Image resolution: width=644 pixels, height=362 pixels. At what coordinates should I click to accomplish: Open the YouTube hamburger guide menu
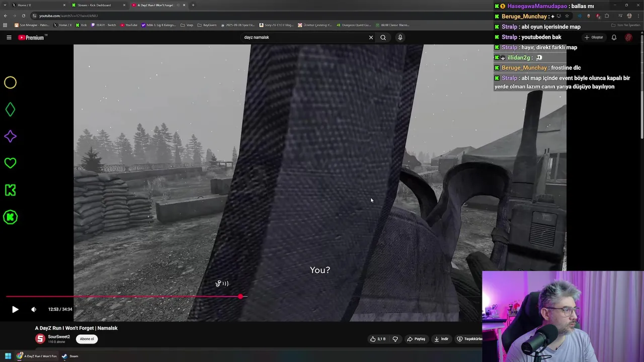tap(9, 37)
